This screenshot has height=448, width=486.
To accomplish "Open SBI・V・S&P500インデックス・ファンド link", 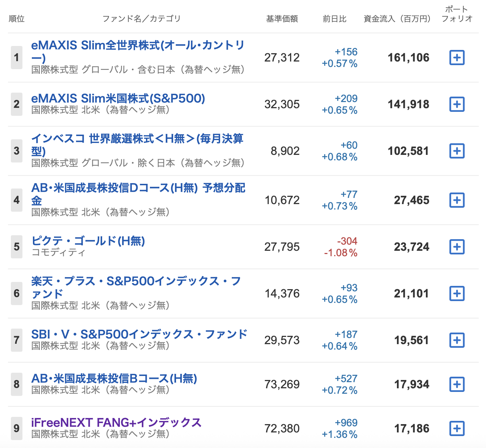I will (139, 334).
